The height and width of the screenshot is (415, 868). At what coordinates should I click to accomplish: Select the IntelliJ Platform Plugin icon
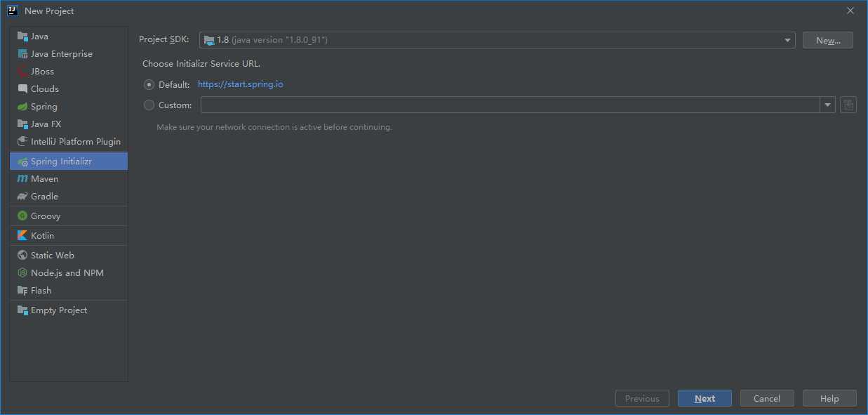22,142
